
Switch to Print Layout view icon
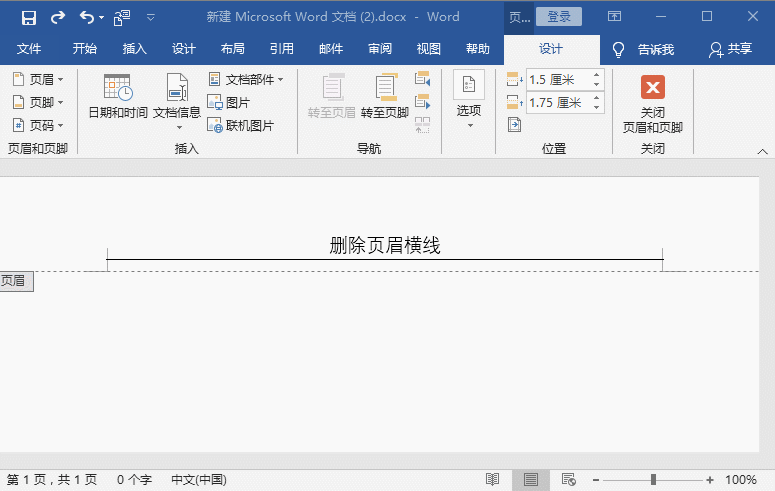[531, 480]
